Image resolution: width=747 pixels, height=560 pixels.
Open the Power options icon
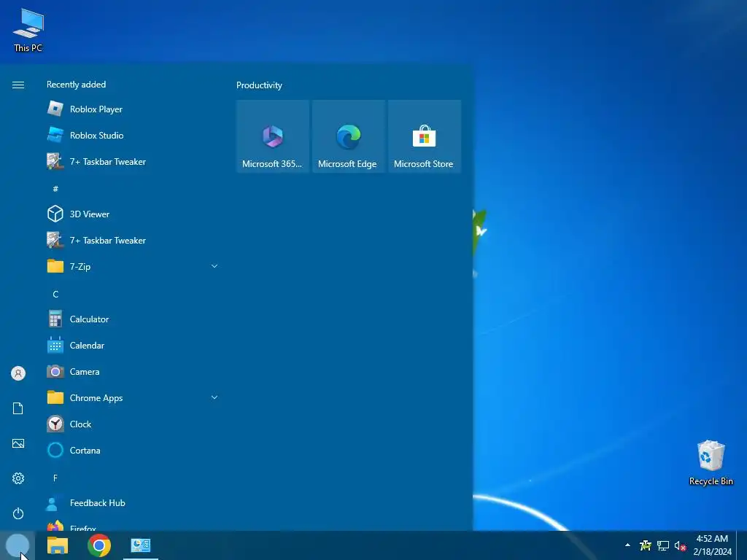point(18,513)
